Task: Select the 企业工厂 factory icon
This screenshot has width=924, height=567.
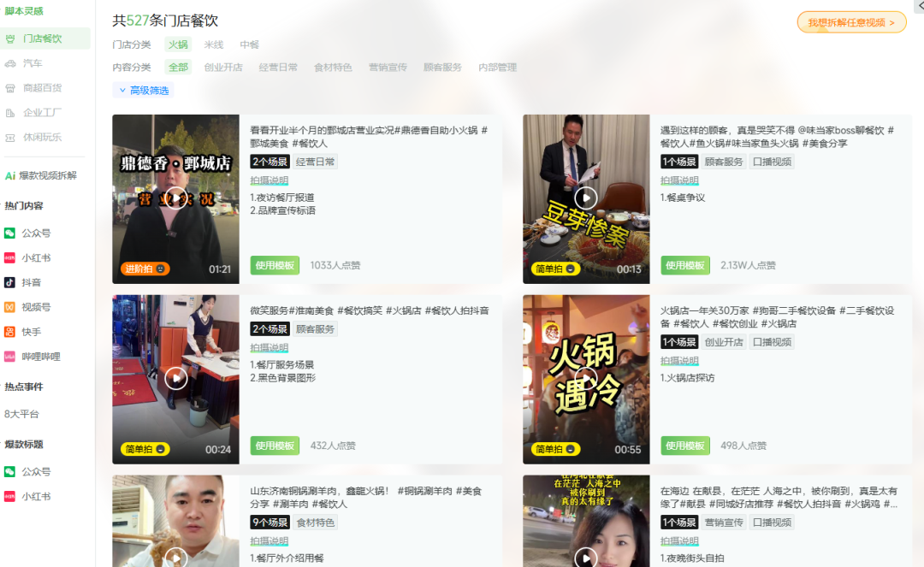Action: (10, 113)
